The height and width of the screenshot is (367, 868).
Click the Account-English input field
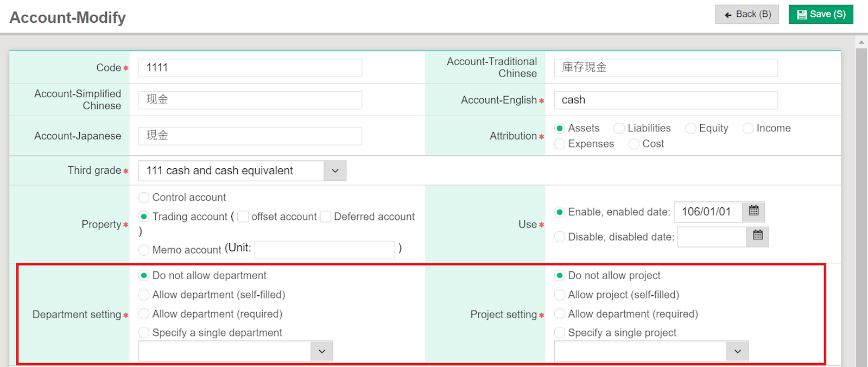[x=666, y=100]
